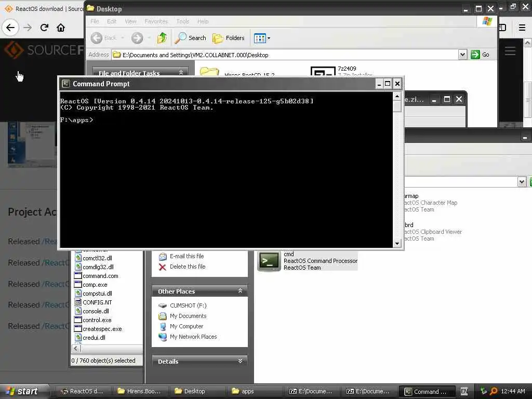Click E-mail this file
This screenshot has height=399, width=532.
pyautogui.click(x=182, y=256)
